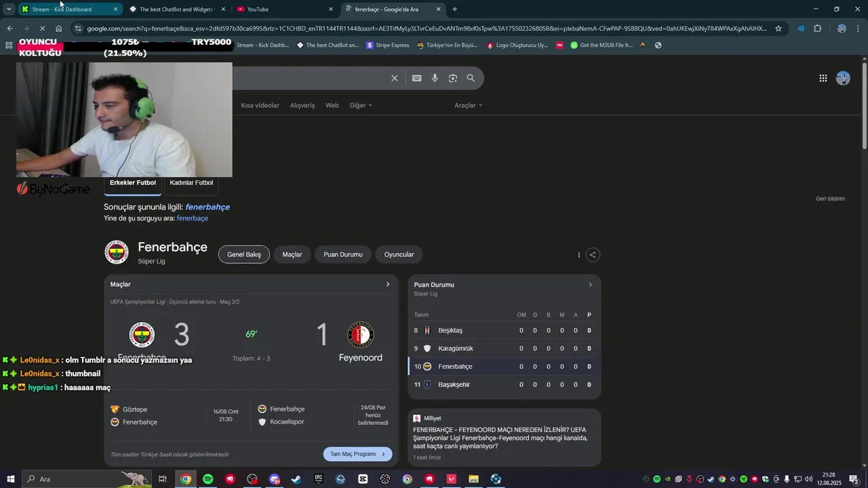Open the Chrome tab search dropdown arrow

pyautogui.click(x=9, y=9)
